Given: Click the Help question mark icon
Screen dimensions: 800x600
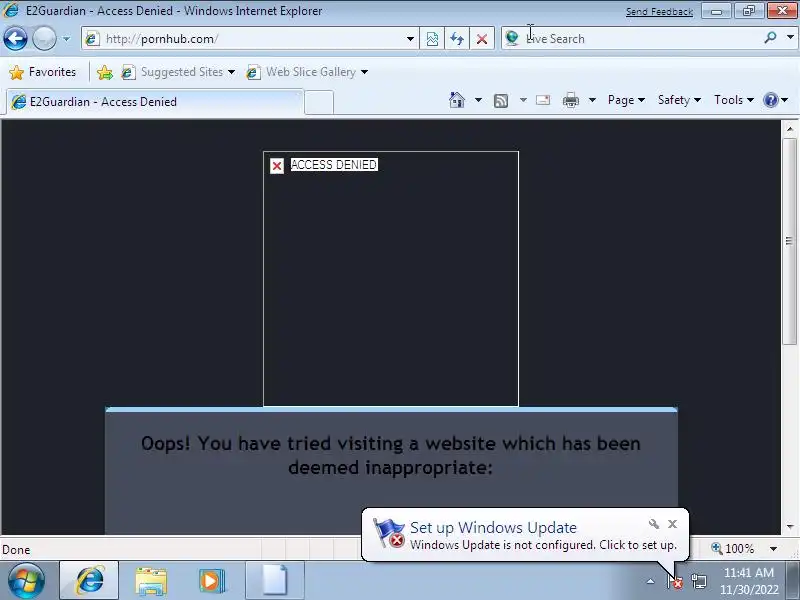Looking at the screenshot, I should coord(770,100).
